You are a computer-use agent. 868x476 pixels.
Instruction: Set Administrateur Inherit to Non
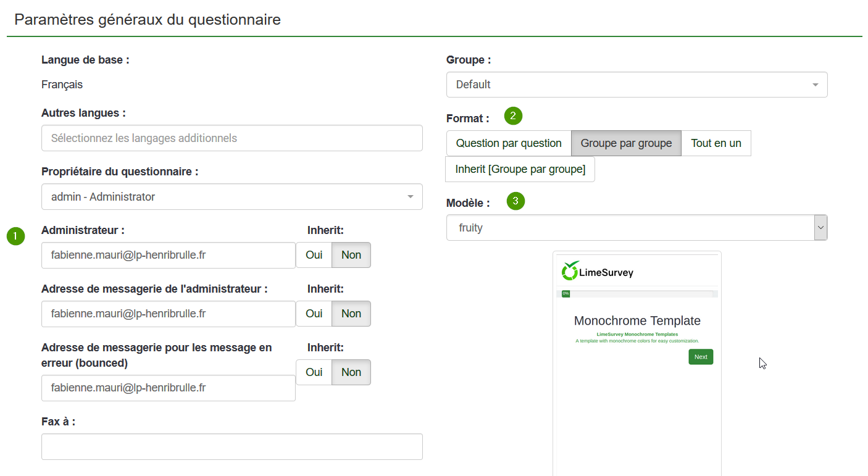point(351,255)
